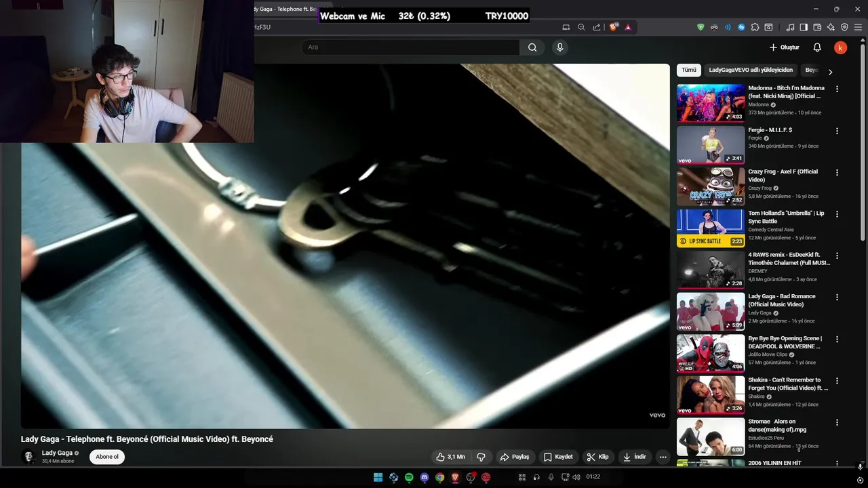Open Lady Gaga - Bad Romance thumbnail
The width and height of the screenshot is (868, 488).
tap(711, 311)
